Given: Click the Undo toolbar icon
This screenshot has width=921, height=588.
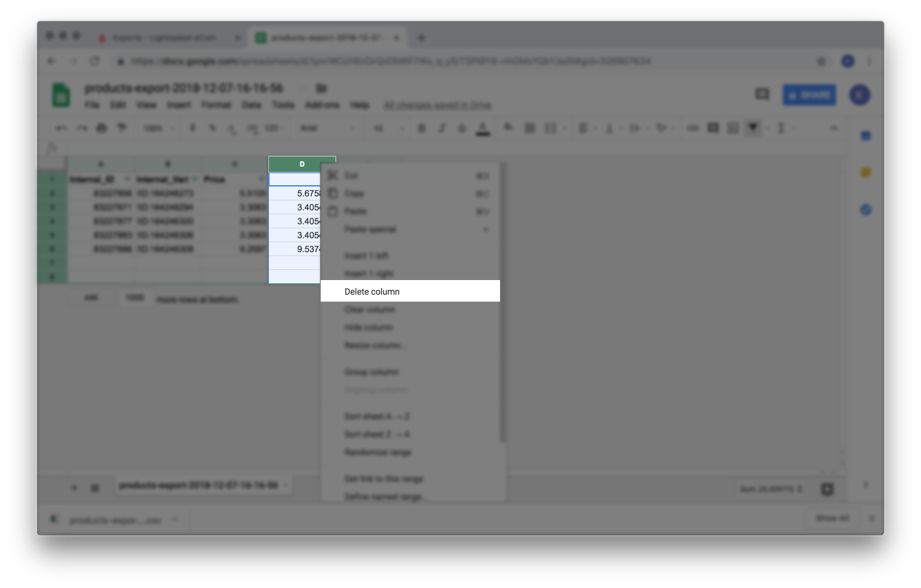Looking at the screenshot, I should click(61, 128).
